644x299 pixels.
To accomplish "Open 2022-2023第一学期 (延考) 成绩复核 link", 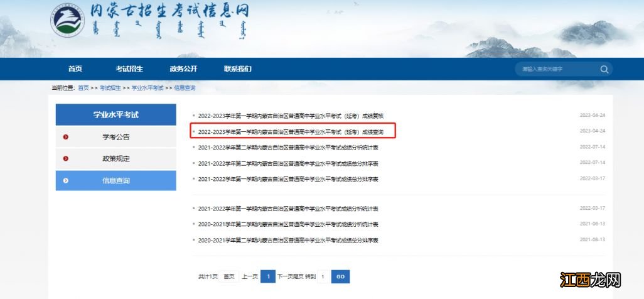I will tap(291, 116).
